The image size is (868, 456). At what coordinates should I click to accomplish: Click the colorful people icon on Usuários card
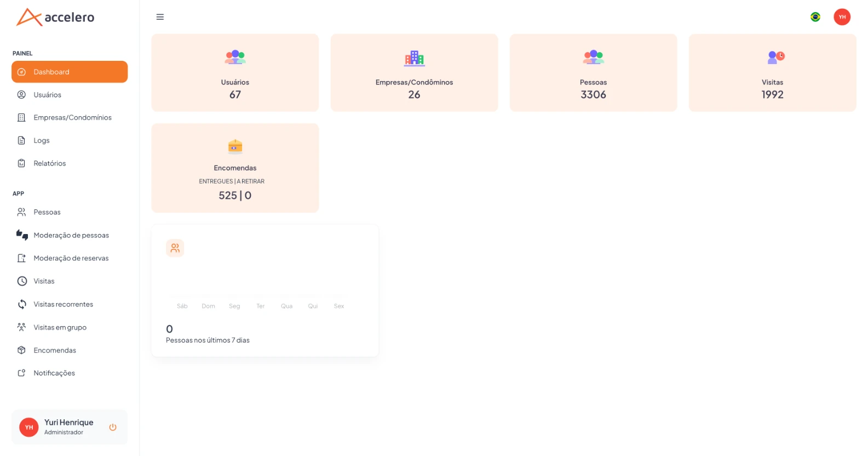[x=235, y=57]
